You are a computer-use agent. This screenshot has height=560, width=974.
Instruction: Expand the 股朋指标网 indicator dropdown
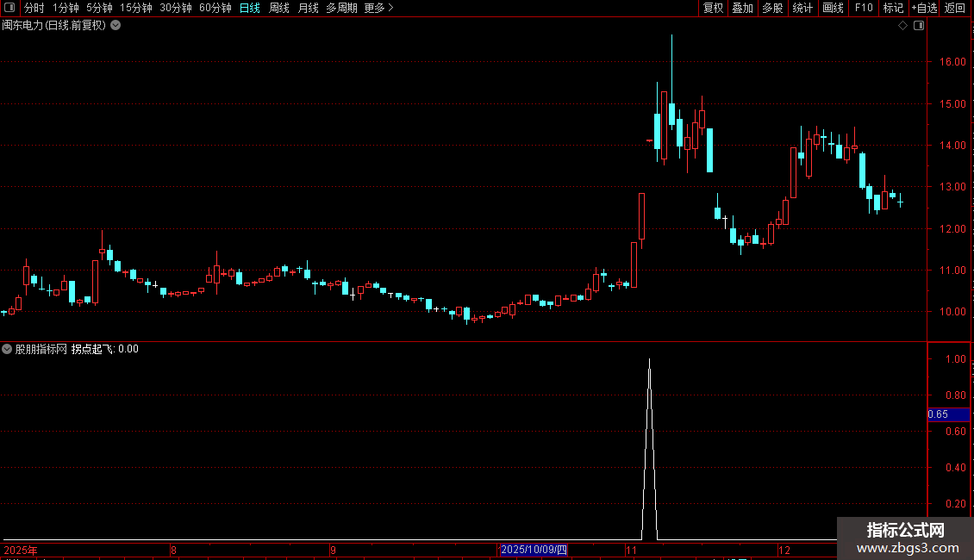point(7,349)
